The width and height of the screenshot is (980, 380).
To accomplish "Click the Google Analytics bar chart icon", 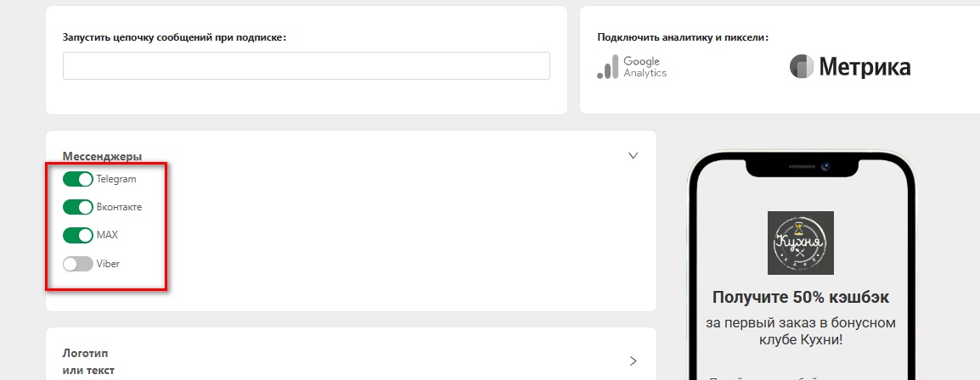I will [607, 67].
